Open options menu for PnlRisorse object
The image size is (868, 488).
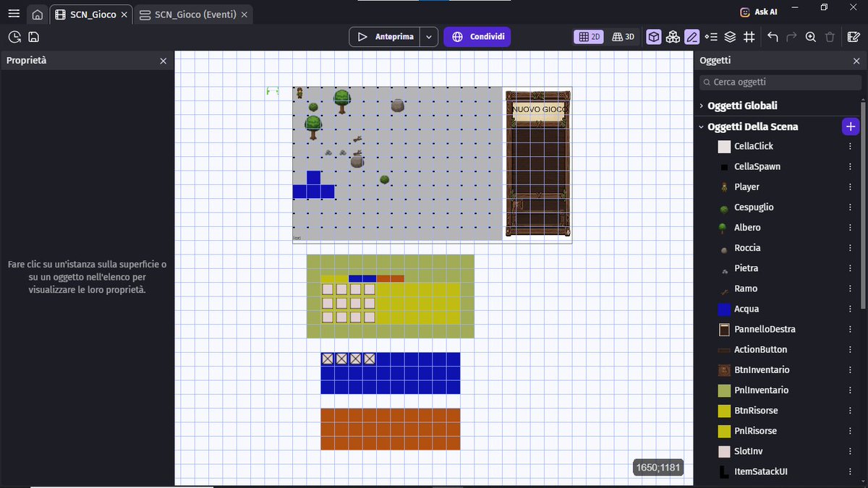(x=850, y=431)
